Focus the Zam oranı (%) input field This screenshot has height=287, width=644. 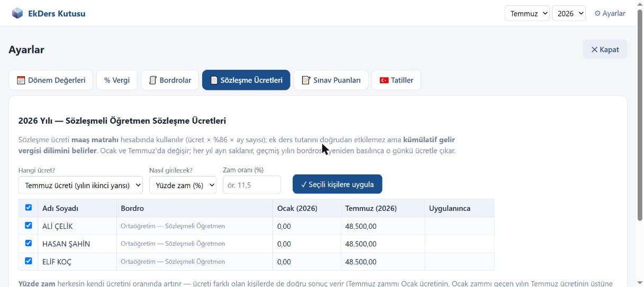252,185
